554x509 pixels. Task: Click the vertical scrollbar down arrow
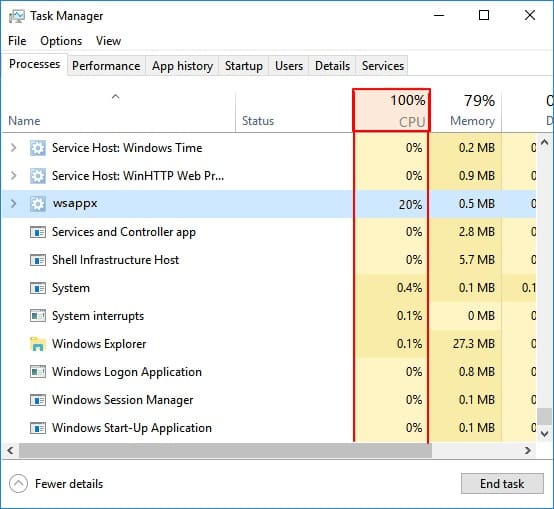point(544,433)
